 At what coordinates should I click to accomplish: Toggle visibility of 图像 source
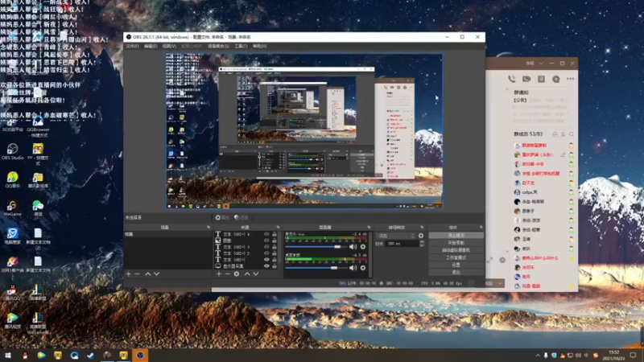pos(266,241)
